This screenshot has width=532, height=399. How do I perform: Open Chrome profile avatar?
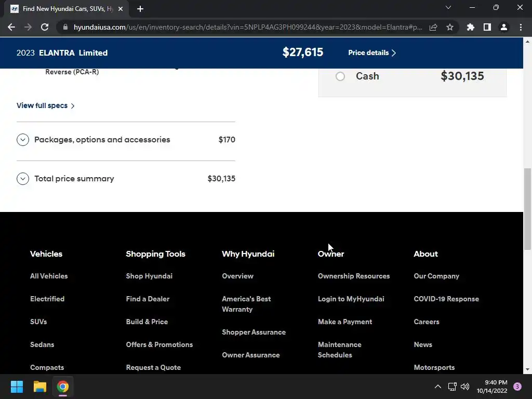tap(504, 27)
